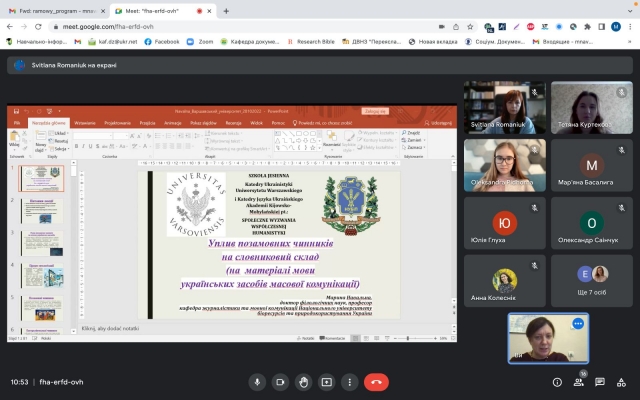The width and height of the screenshot is (640, 400).
Task: Open Research Bible bookmark
Action: (x=311, y=42)
